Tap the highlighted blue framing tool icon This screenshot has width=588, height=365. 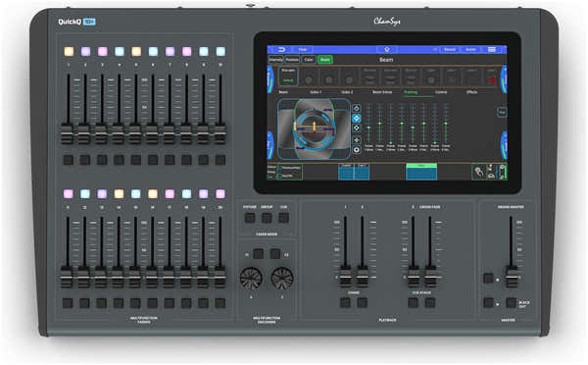357,119
